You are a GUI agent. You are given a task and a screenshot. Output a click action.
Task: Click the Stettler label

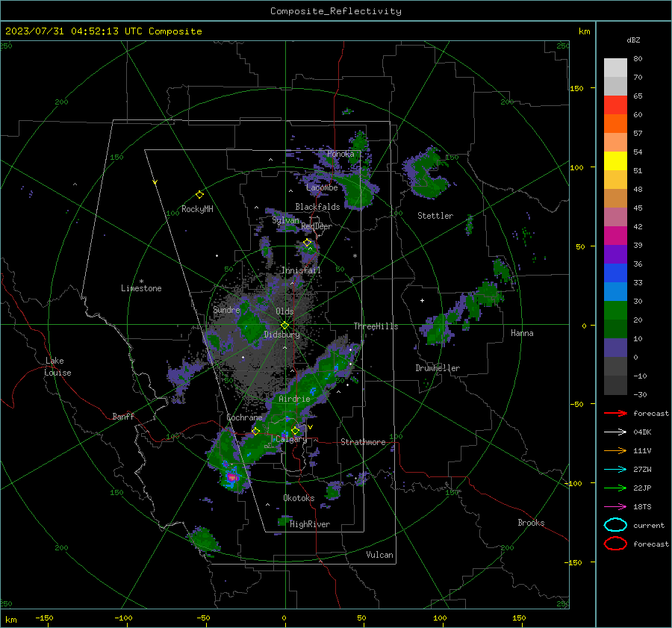pos(435,216)
